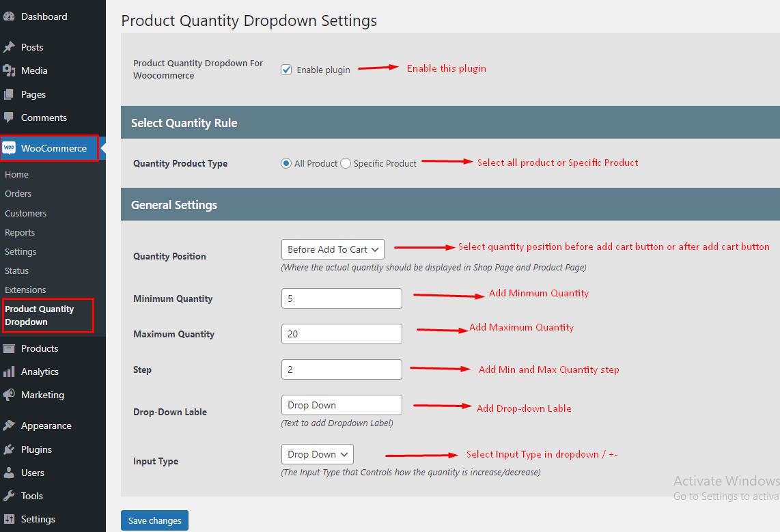Click the Minimum Quantity input field
Screen dimensions: 780x532
pos(342,298)
